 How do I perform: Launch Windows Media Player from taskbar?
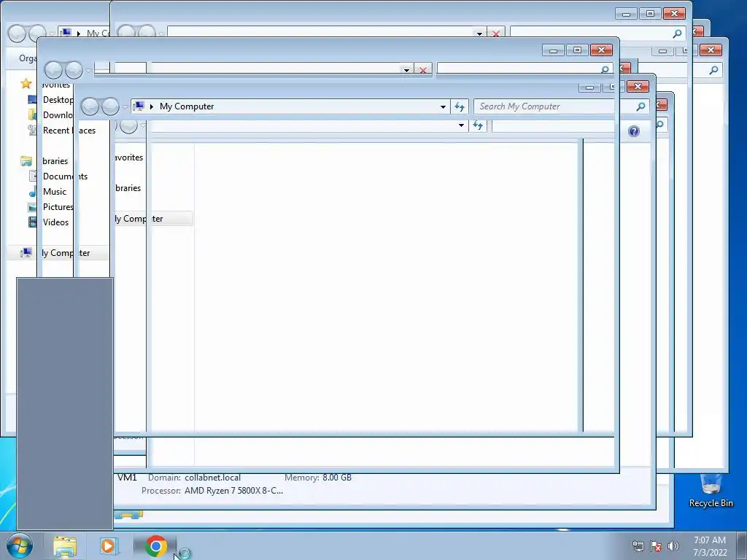click(x=108, y=546)
